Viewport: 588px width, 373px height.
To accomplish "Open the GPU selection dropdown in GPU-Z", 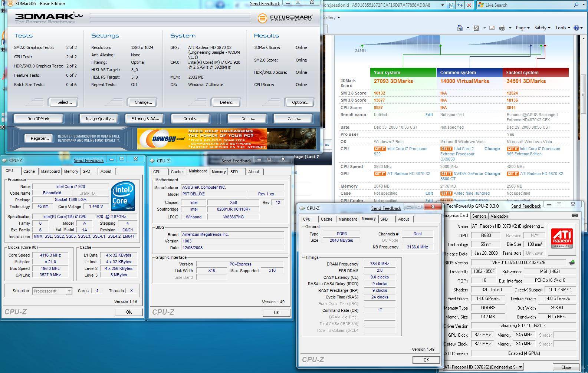I will (521, 367).
